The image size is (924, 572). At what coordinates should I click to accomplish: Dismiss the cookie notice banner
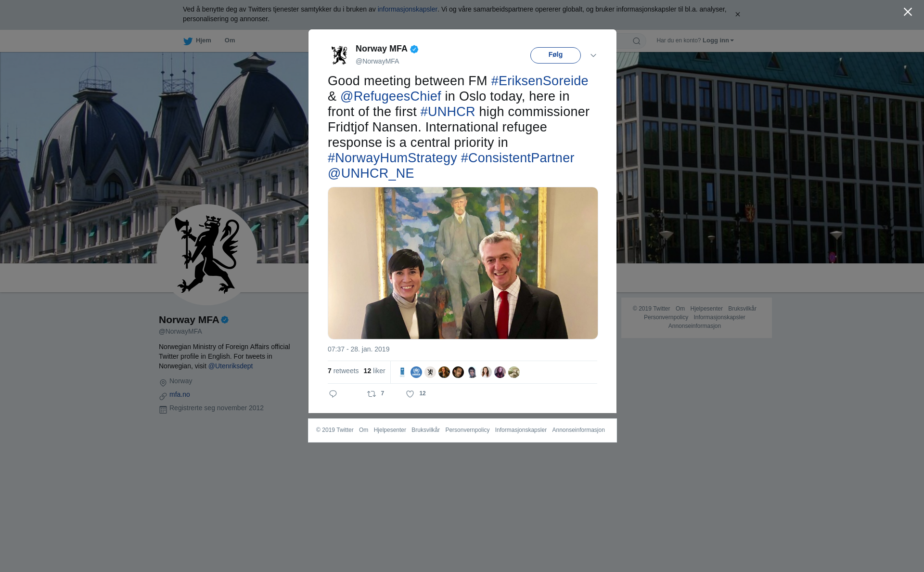pyautogui.click(x=737, y=14)
